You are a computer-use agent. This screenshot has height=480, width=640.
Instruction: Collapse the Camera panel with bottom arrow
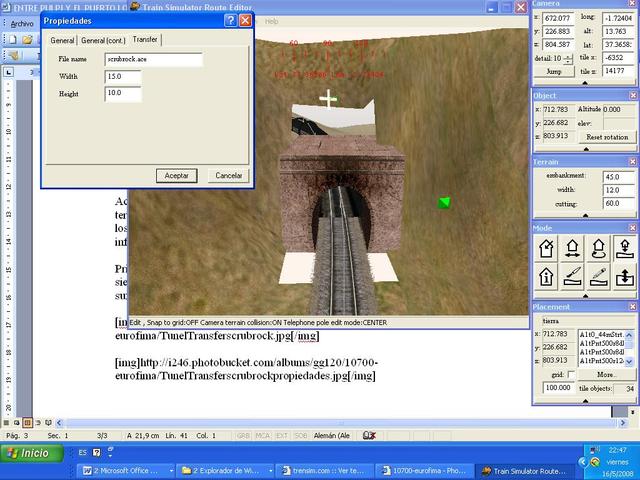tap(585, 81)
